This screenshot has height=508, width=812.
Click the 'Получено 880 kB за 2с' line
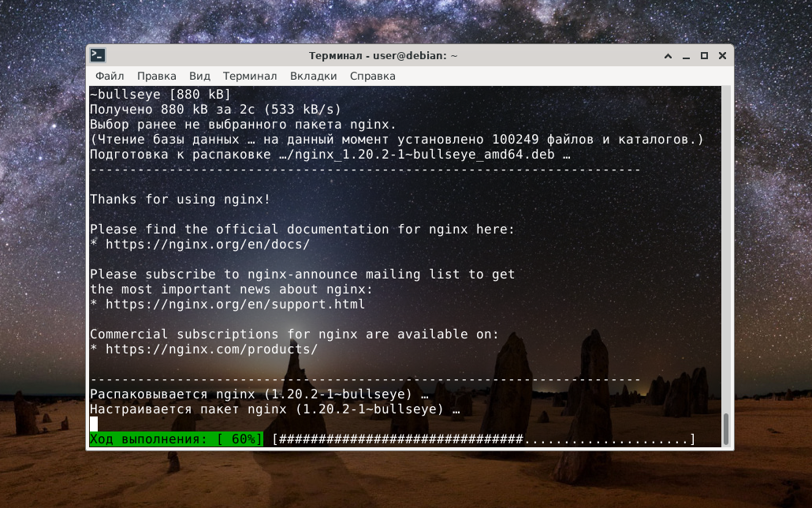tap(215, 110)
